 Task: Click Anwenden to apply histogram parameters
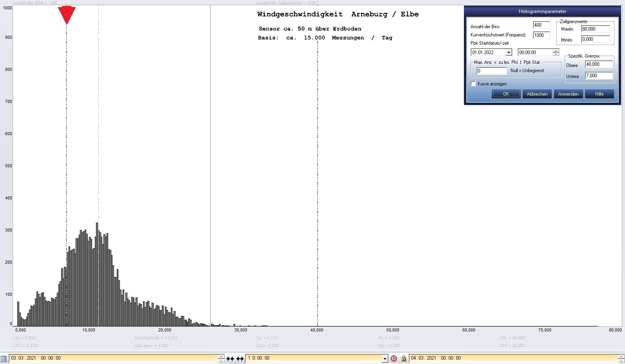(568, 94)
